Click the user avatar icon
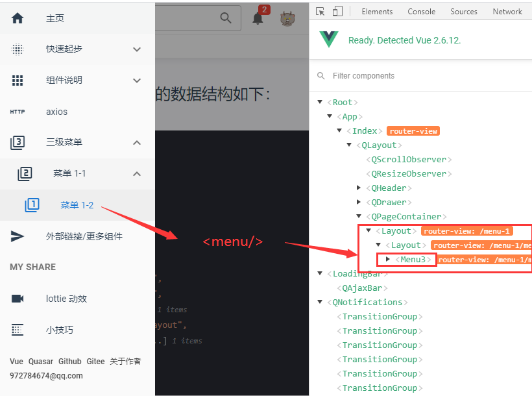 coord(287,18)
